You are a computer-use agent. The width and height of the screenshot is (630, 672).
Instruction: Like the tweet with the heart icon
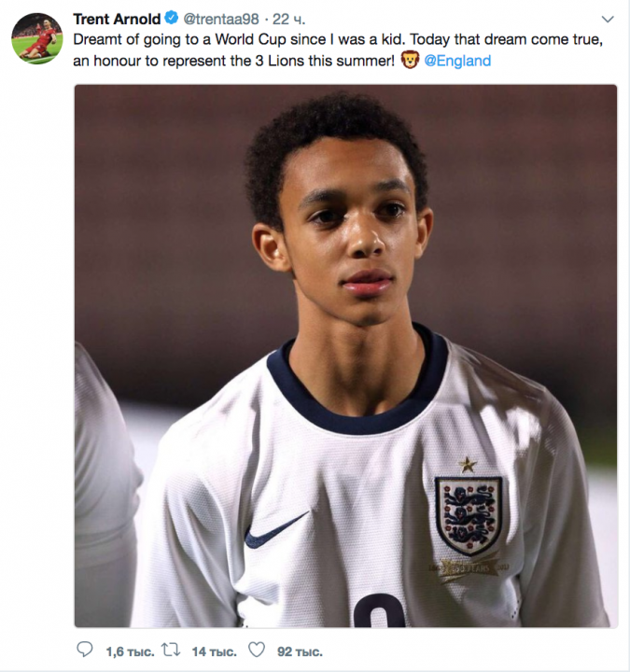click(256, 650)
